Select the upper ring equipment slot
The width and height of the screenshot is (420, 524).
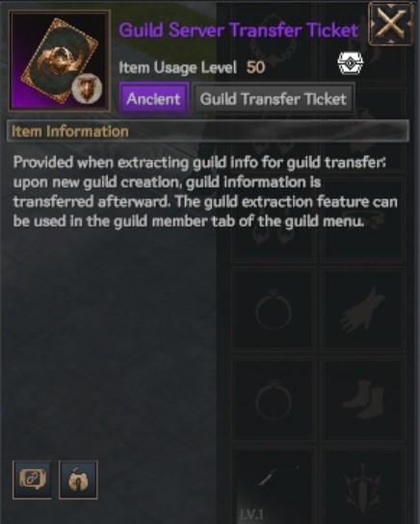274,309
